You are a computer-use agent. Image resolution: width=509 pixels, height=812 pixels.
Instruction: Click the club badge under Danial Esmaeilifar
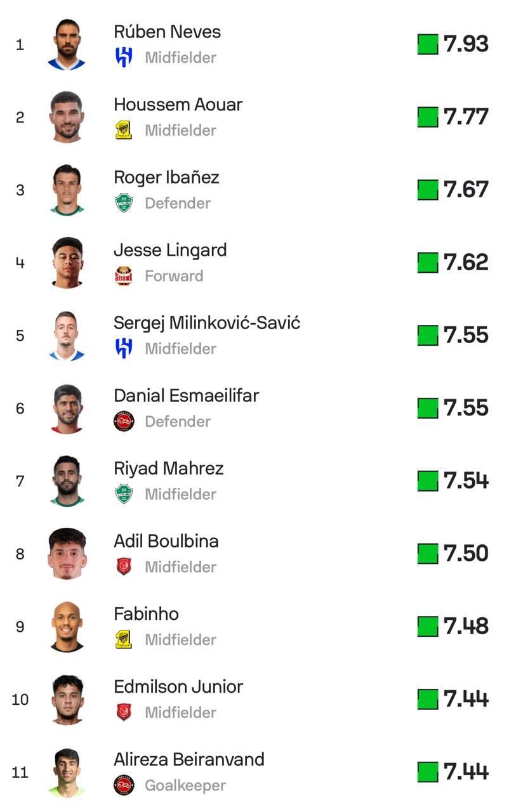(x=124, y=421)
